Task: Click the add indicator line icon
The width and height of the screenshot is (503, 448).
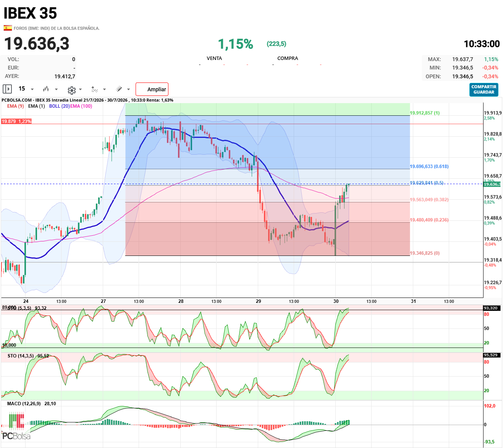Action: (95, 89)
